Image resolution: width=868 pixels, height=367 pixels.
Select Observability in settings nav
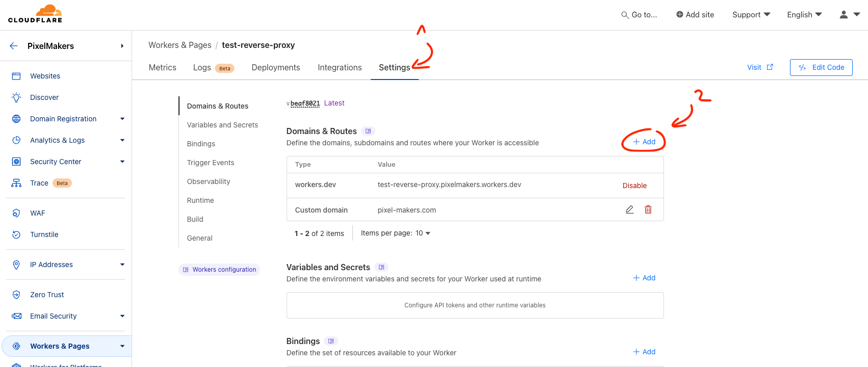tap(209, 181)
